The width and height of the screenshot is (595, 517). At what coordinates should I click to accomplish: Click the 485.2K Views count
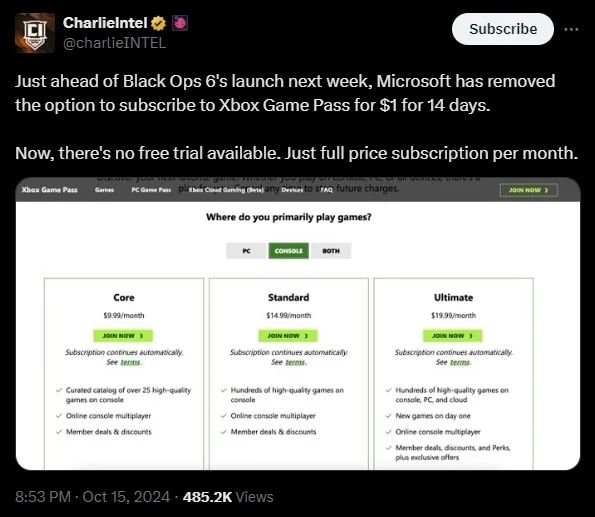pyautogui.click(x=228, y=497)
